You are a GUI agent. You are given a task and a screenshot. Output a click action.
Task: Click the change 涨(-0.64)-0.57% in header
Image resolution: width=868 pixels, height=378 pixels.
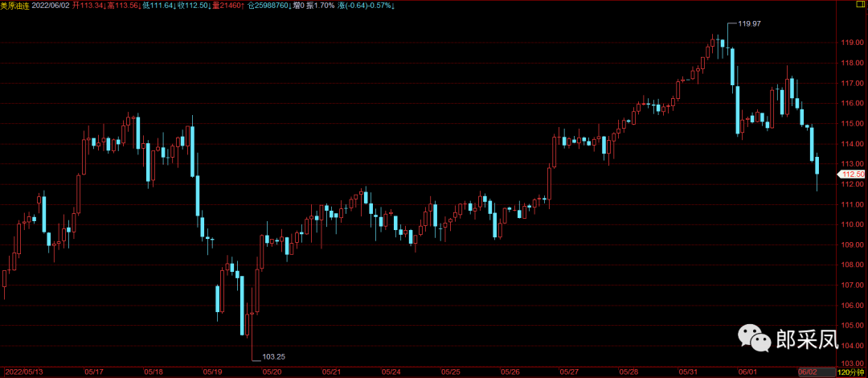(331, 5)
